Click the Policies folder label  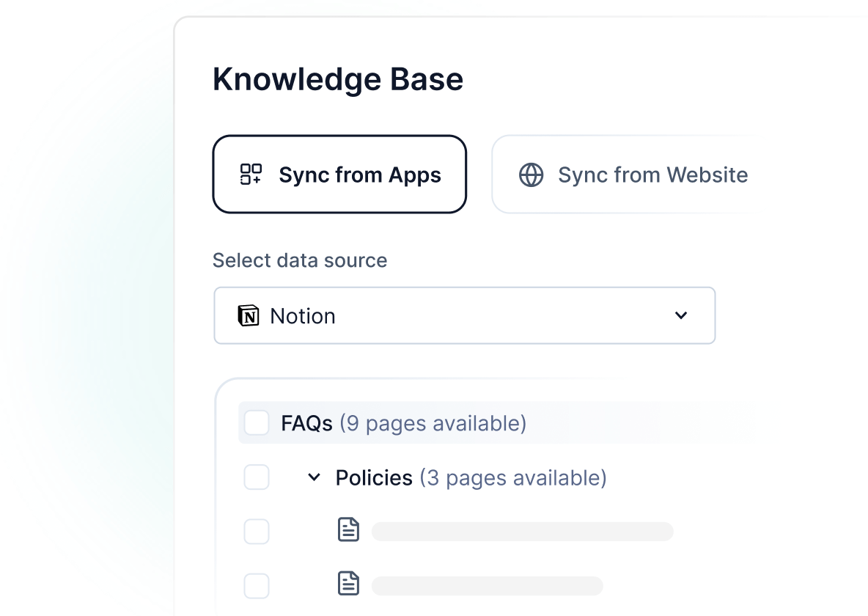coord(374,477)
